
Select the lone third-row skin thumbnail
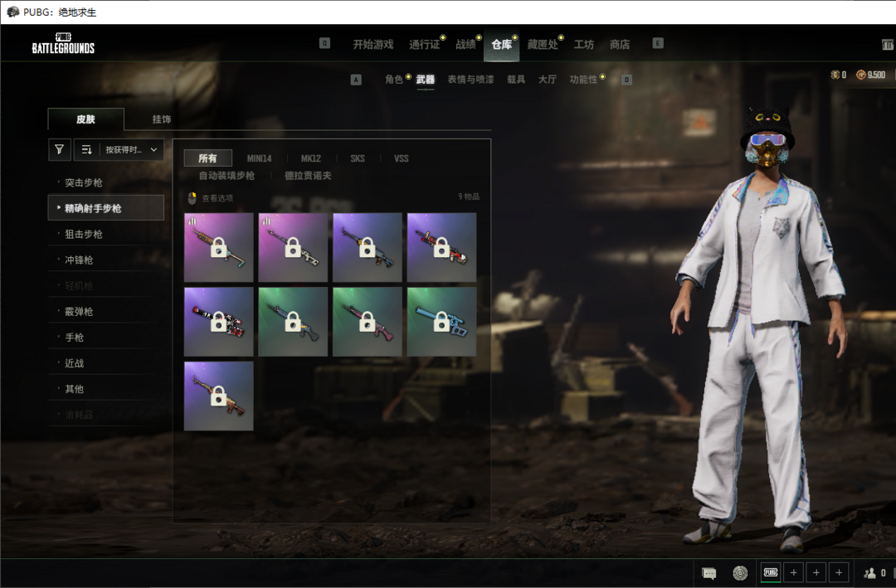(219, 396)
